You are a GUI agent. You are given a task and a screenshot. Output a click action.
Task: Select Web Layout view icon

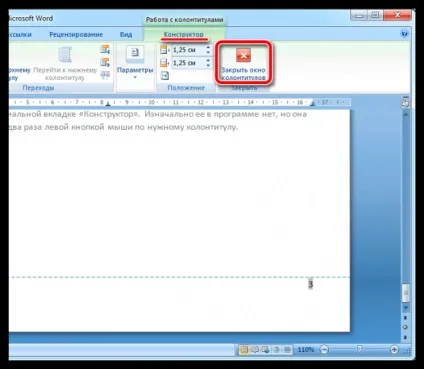tap(266, 350)
